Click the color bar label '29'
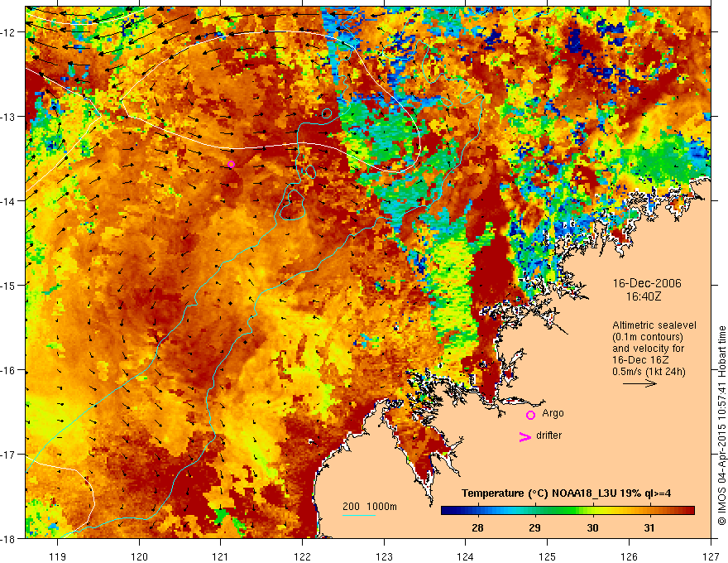 (x=534, y=527)
